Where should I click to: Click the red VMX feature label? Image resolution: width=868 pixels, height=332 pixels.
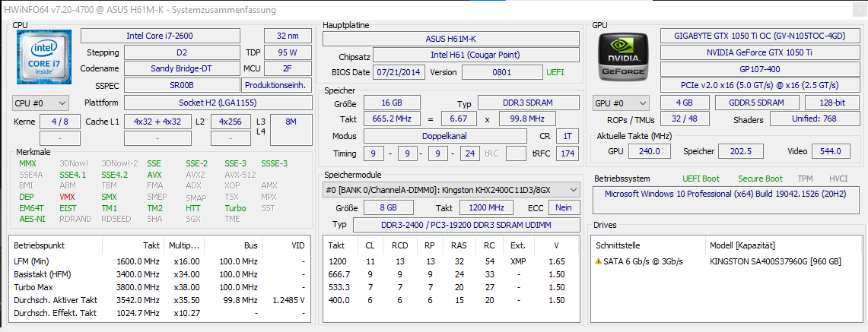[x=68, y=196]
